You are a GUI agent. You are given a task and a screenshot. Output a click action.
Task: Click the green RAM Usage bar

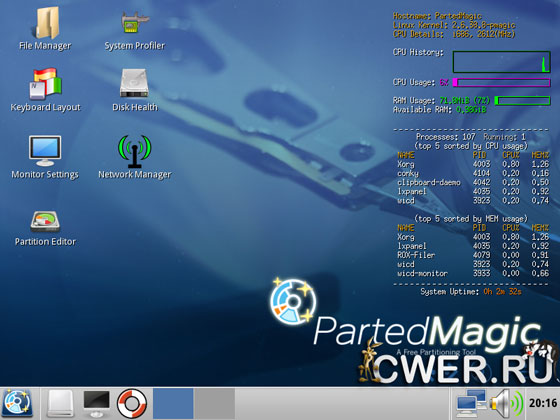[522, 101]
